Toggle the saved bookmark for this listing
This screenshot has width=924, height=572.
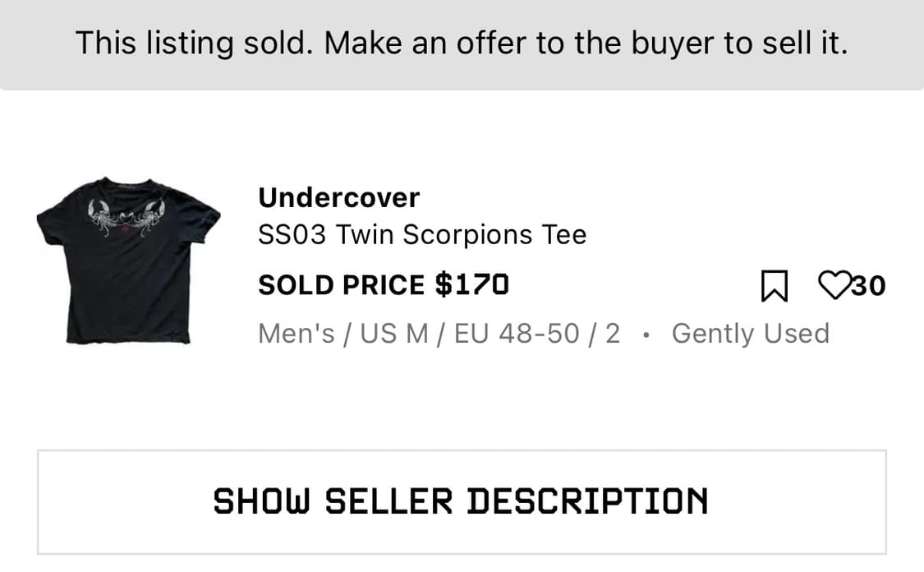point(774,285)
